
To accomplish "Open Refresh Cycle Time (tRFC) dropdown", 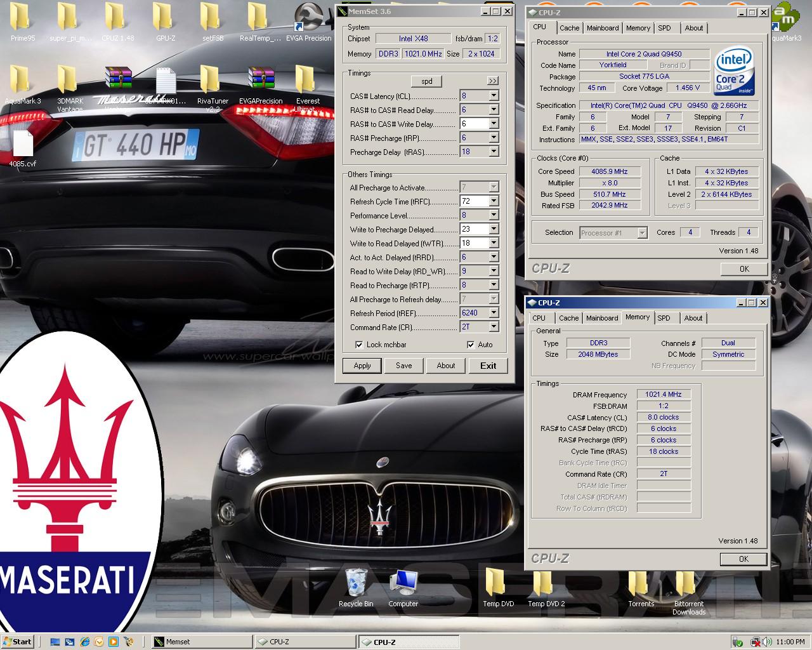I will click(494, 201).
